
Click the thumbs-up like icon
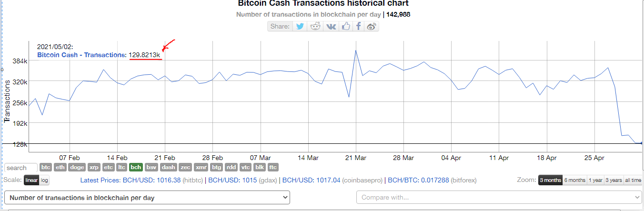(x=346, y=26)
